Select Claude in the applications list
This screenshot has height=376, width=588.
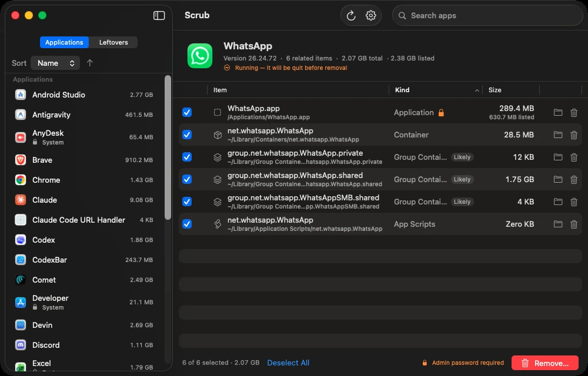tap(85, 200)
